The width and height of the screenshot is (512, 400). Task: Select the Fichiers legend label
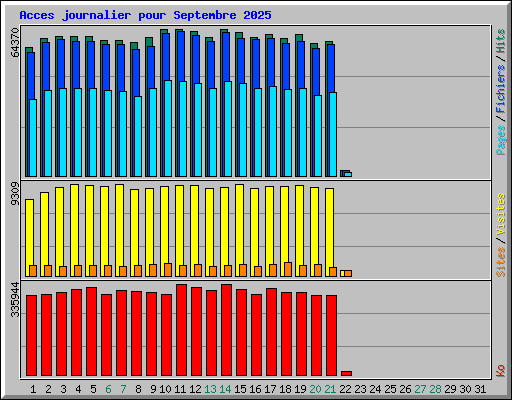point(501,89)
